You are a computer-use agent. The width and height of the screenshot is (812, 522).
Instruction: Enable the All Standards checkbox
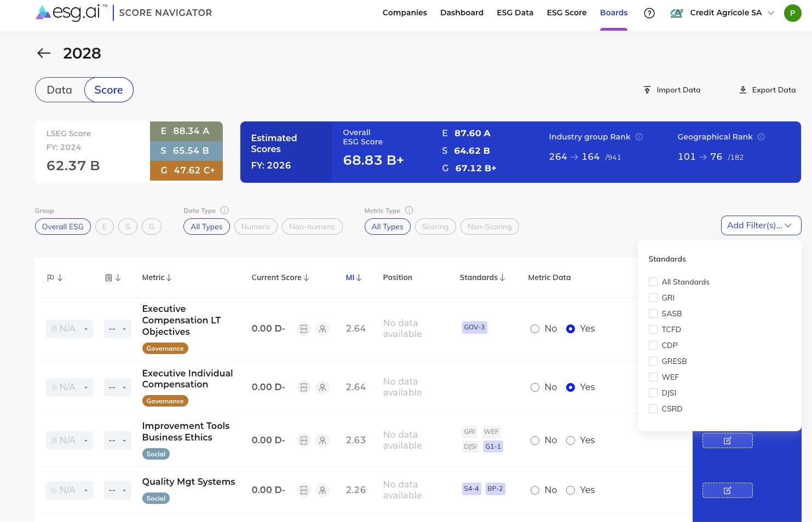653,282
